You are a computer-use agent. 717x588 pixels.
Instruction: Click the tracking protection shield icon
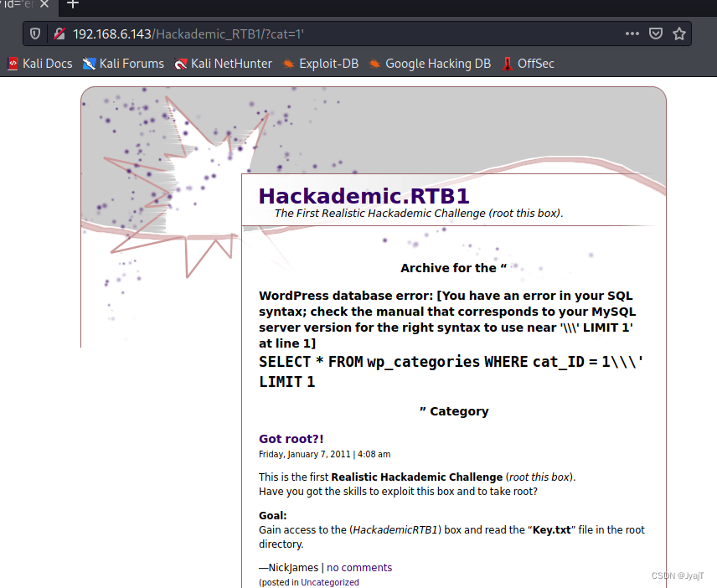34,34
